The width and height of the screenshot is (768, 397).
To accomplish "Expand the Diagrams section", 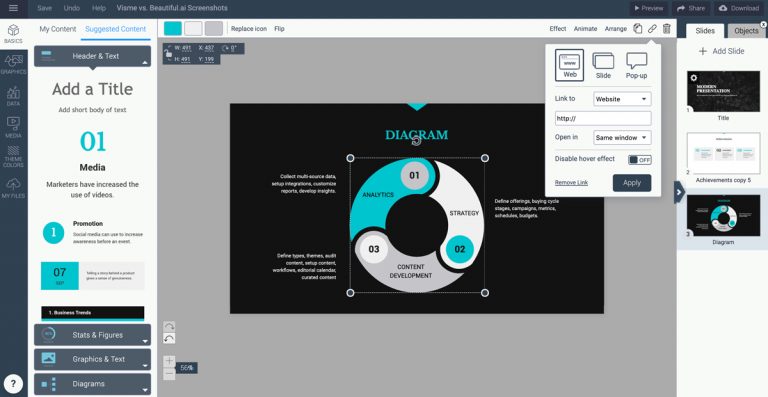I will point(93,384).
